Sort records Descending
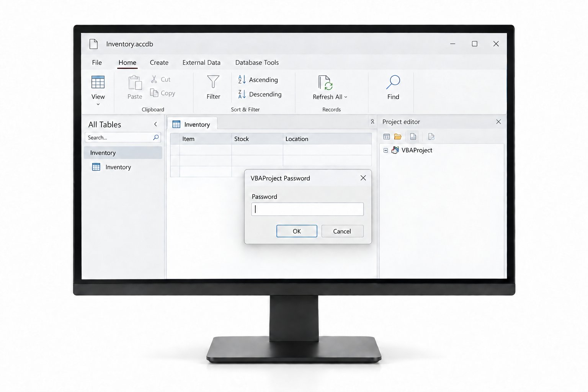Viewport: 588px width, 392px height. tap(260, 94)
